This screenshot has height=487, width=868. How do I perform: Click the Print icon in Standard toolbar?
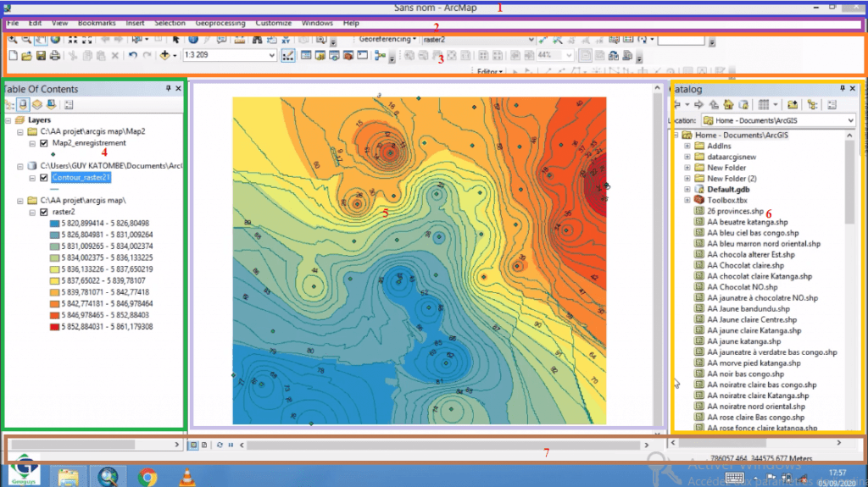pos(54,56)
